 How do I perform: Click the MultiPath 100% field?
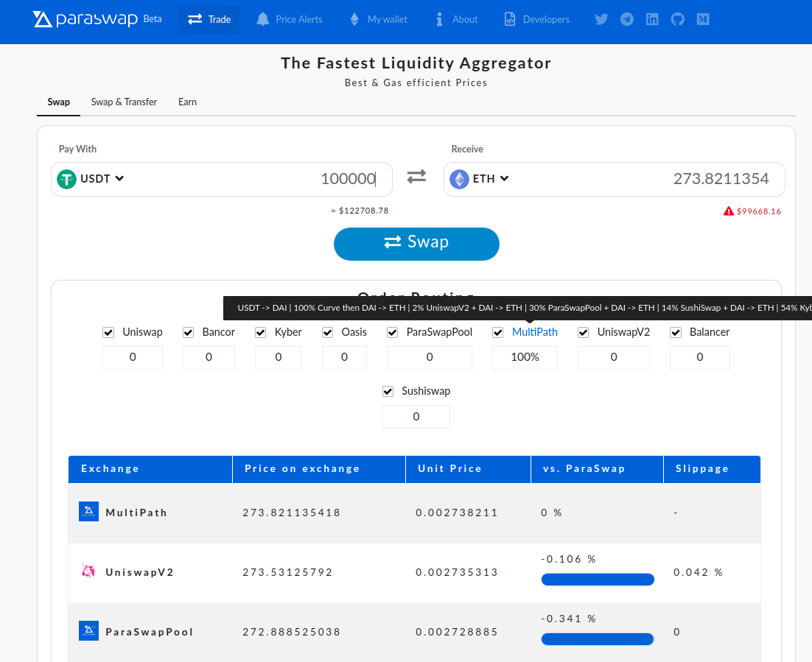525,358
